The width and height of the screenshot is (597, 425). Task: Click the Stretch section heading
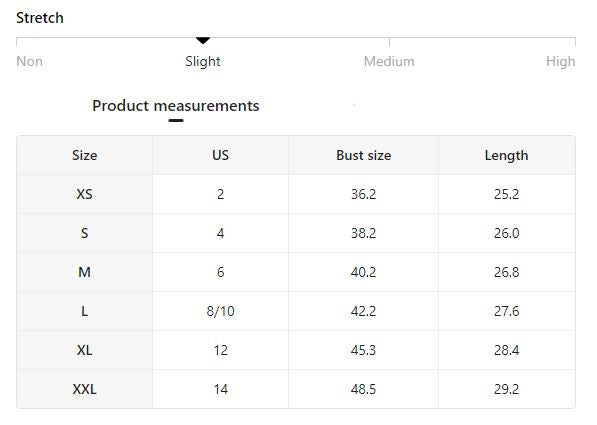[40, 18]
